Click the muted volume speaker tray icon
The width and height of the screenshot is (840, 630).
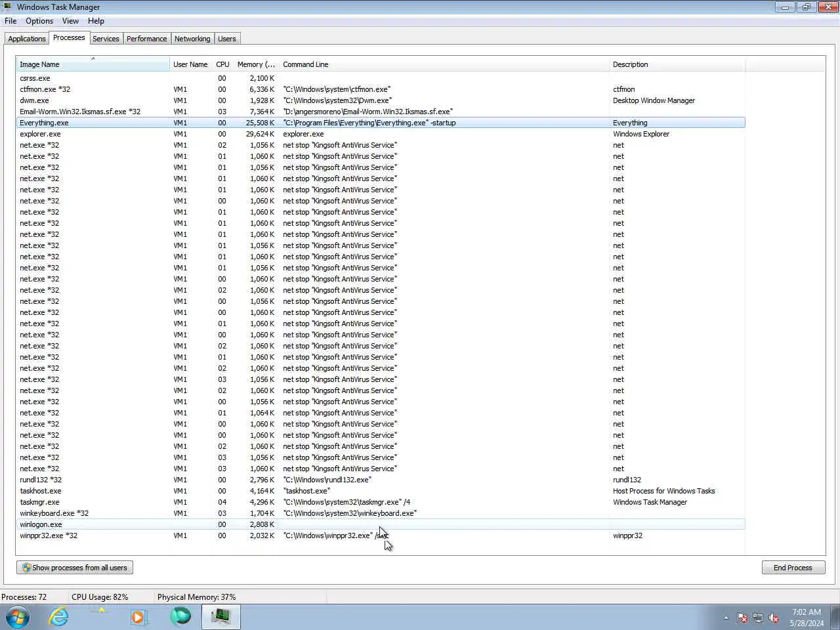pos(774,618)
